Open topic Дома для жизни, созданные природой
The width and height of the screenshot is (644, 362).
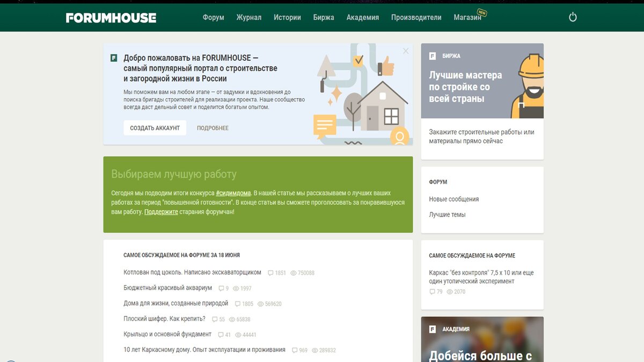click(176, 304)
